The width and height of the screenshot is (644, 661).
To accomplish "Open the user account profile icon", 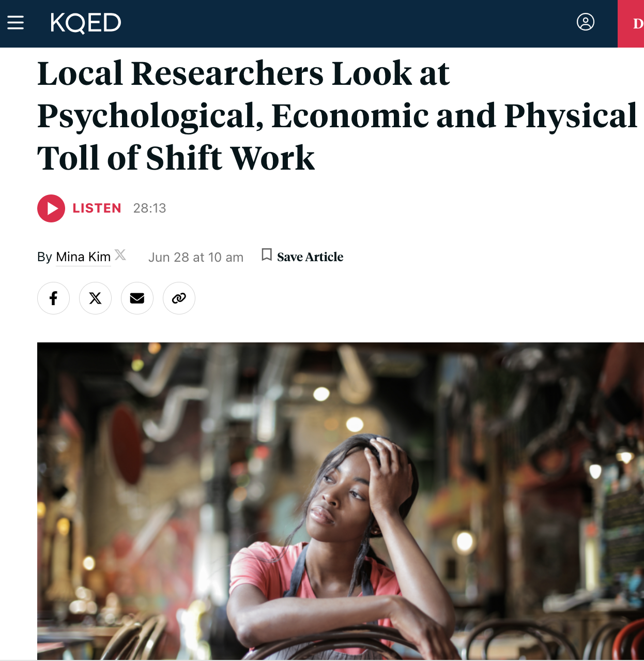I will 585,22.
